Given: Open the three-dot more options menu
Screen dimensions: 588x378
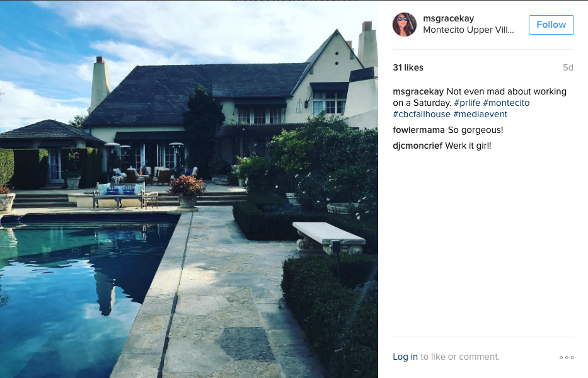Looking at the screenshot, I should (567, 357).
